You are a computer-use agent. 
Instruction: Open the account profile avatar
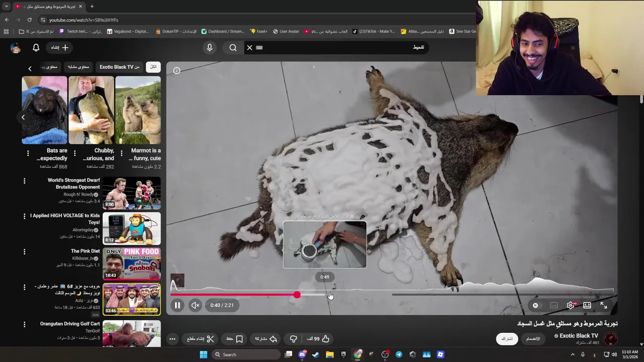16,47
